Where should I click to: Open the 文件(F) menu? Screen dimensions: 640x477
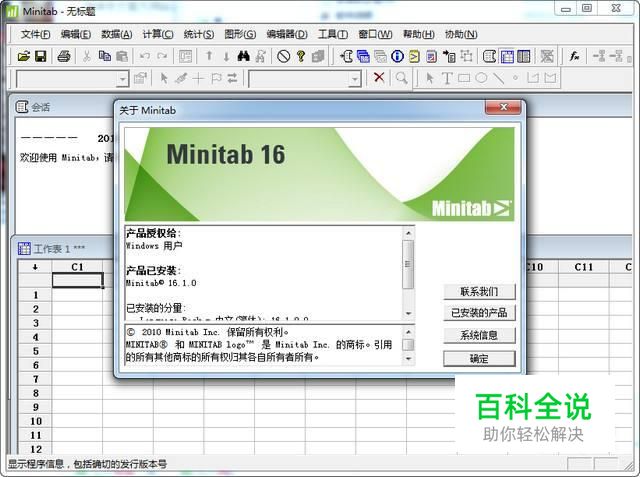point(36,34)
